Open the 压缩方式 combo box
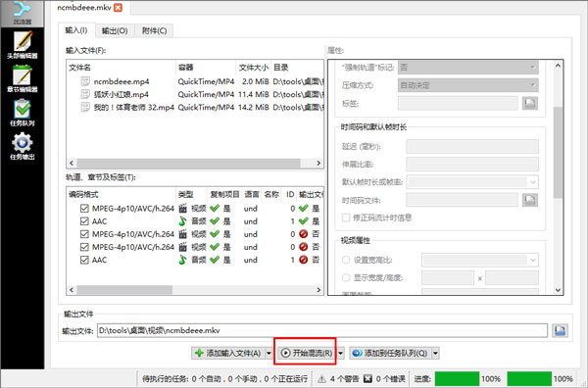 468,85
